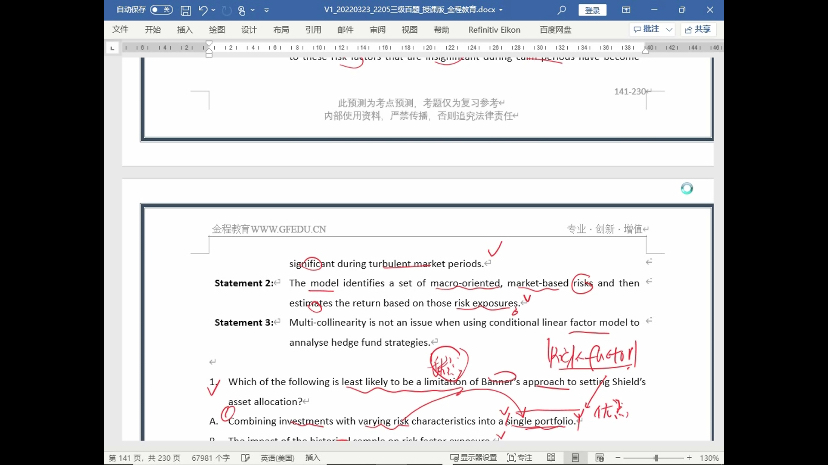Open the Undo history dropdown arrow

point(213,10)
